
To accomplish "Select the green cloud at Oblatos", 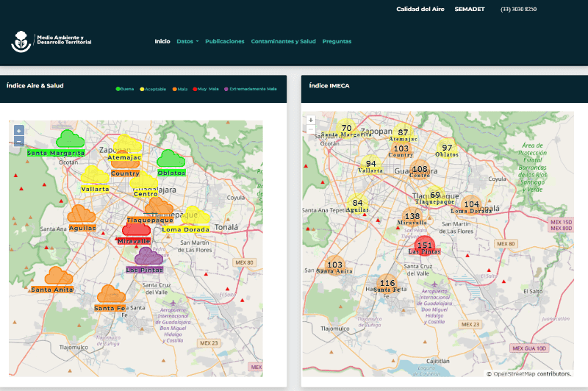I will click(x=171, y=159).
